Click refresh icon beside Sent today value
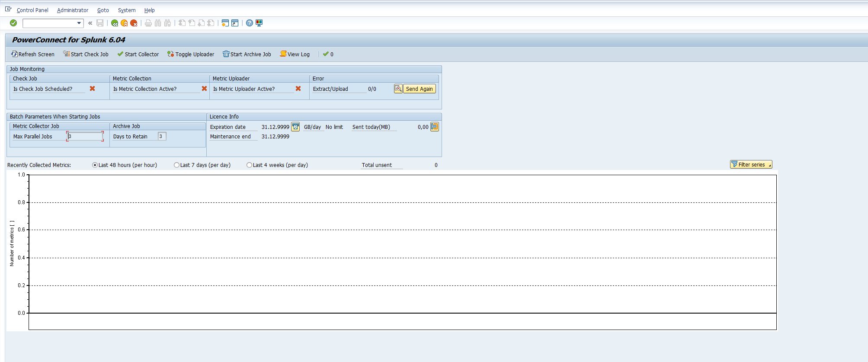The image size is (868, 362). [435, 127]
